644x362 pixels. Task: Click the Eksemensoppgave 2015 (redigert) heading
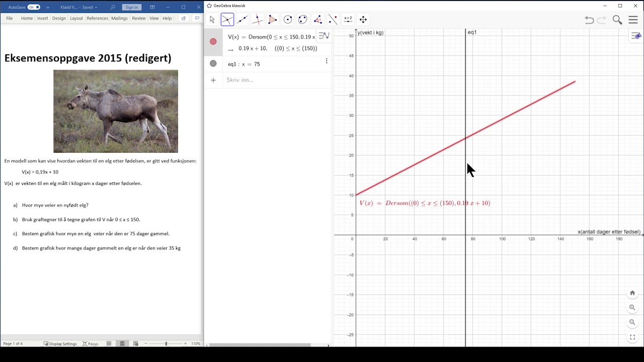pyautogui.click(x=88, y=58)
